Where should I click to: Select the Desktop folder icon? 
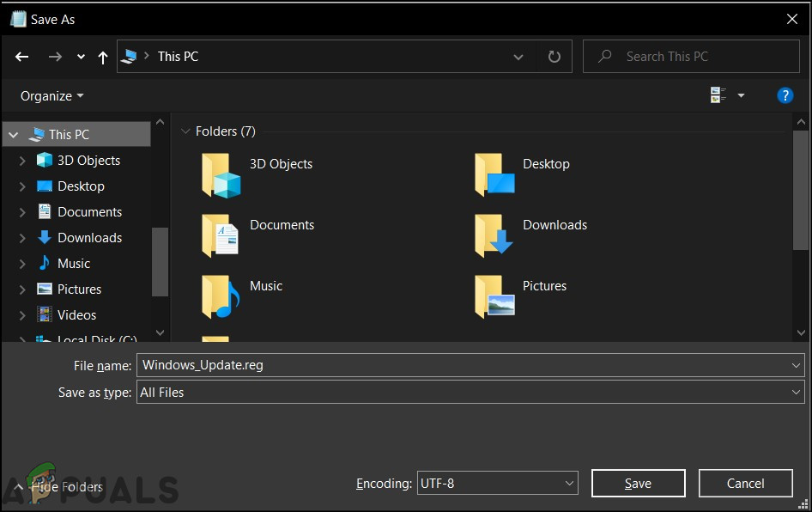pyautogui.click(x=494, y=175)
